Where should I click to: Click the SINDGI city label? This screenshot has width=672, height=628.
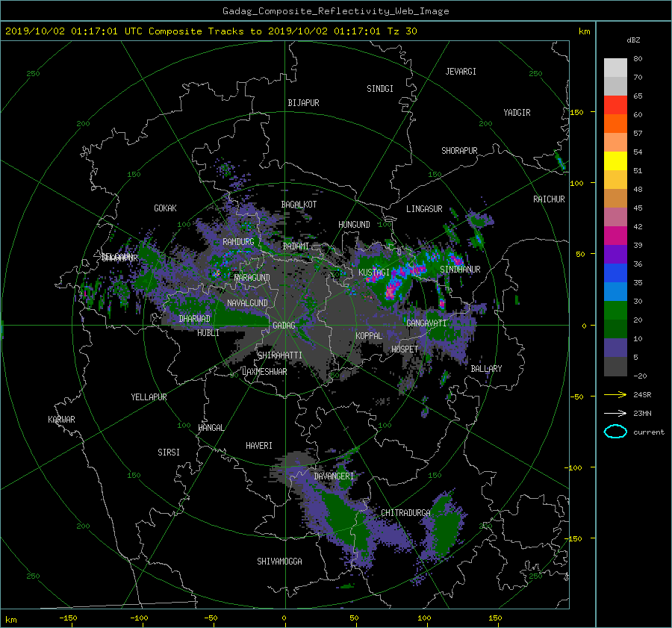point(380,89)
